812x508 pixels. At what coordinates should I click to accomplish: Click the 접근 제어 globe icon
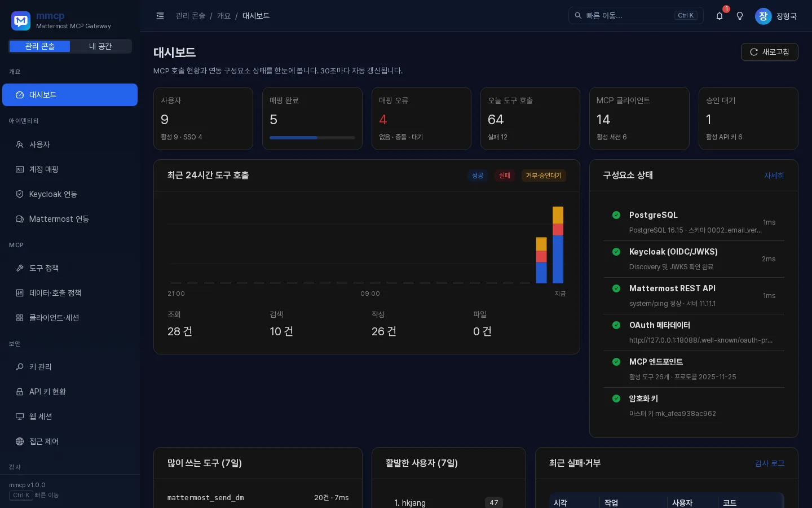[x=20, y=441]
